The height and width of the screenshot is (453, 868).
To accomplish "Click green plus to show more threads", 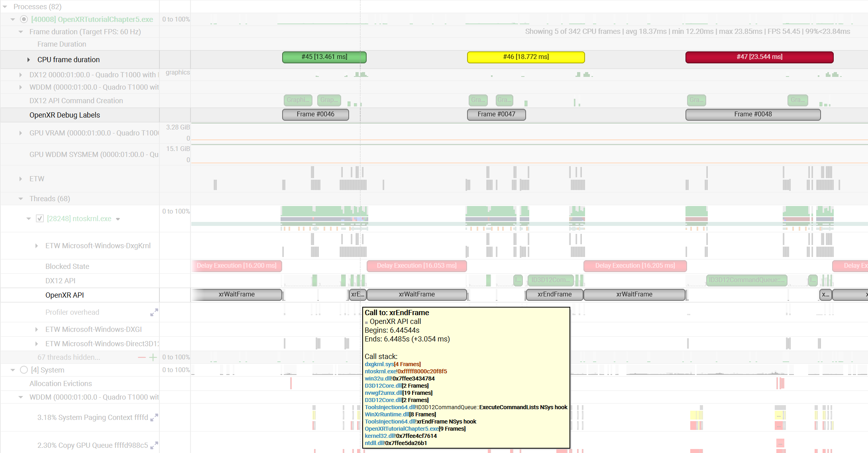I will click(x=153, y=357).
